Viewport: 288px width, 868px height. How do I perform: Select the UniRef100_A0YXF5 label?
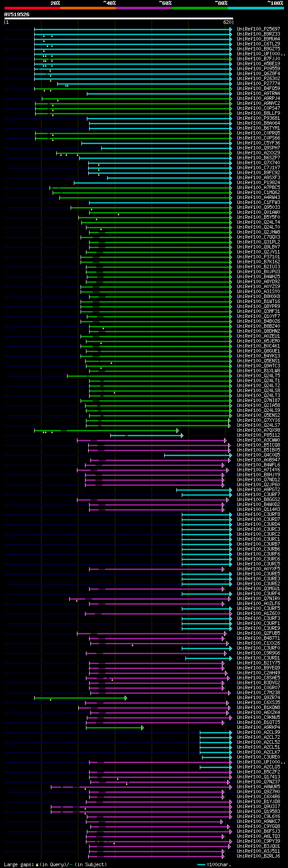click(258, 569)
